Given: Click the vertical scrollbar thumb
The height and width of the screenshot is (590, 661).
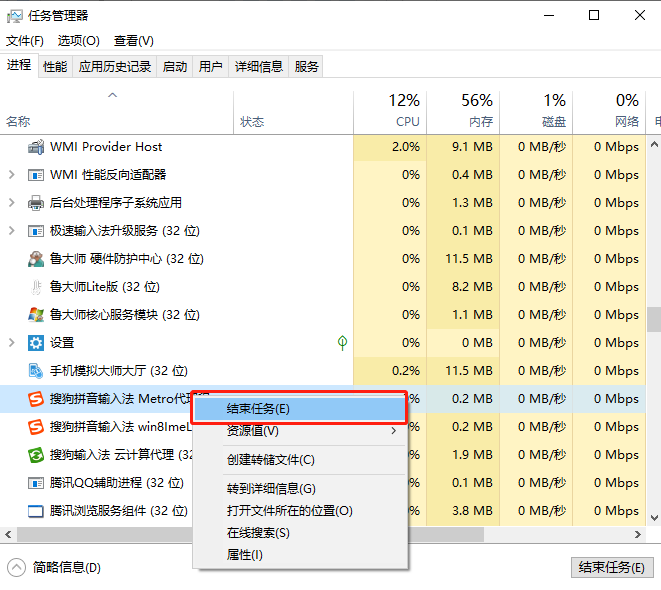Looking at the screenshot, I should (x=654, y=319).
